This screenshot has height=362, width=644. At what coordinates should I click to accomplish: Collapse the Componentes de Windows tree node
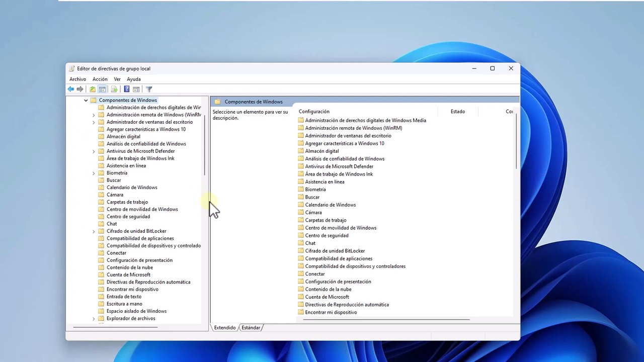86,101
